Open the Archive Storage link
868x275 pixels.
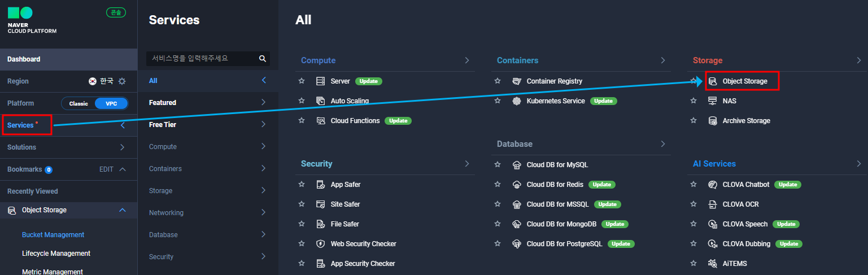746,121
